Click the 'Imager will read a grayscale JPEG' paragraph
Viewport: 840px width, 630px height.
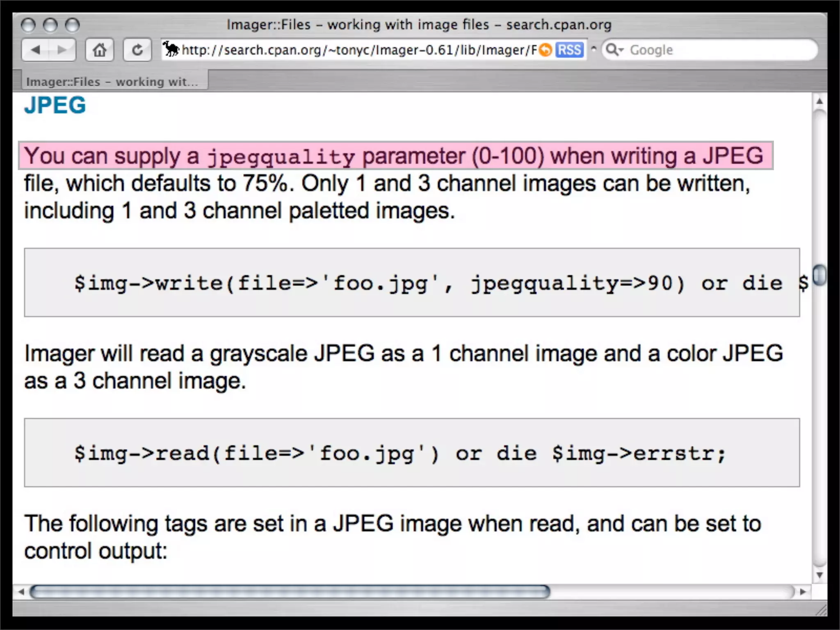coord(404,367)
